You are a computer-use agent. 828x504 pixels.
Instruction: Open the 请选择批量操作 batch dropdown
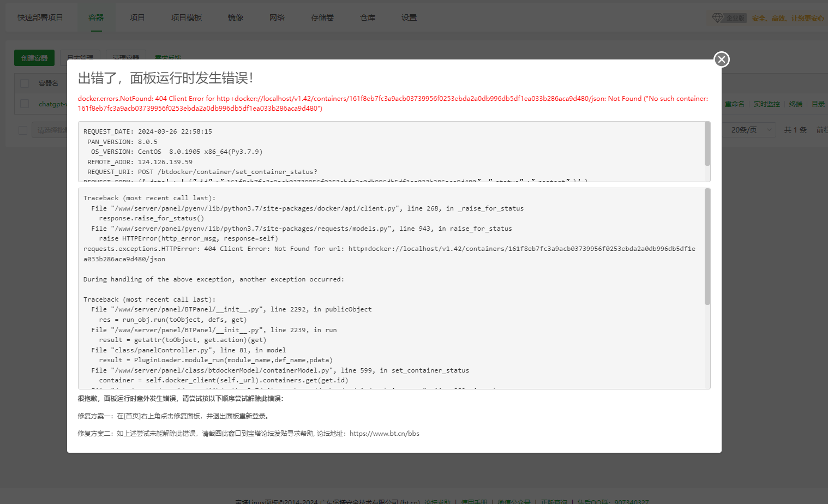[x=50, y=130]
